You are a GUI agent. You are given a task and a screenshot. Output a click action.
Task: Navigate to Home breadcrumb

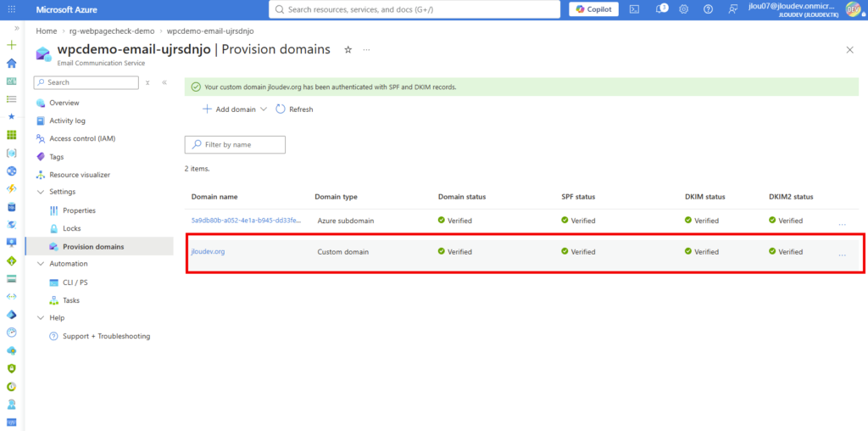click(47, 31)
